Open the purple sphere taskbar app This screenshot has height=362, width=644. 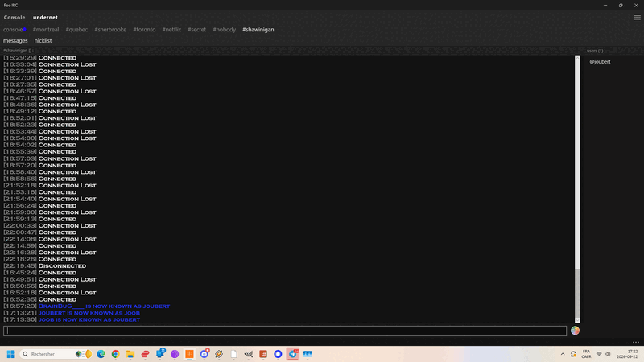(x=175, y=354)
